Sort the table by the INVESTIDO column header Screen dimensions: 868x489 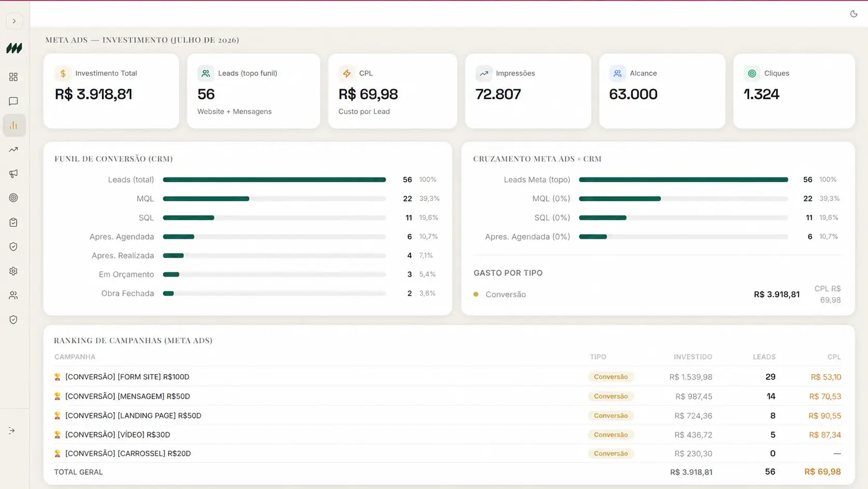click(693, 357)
